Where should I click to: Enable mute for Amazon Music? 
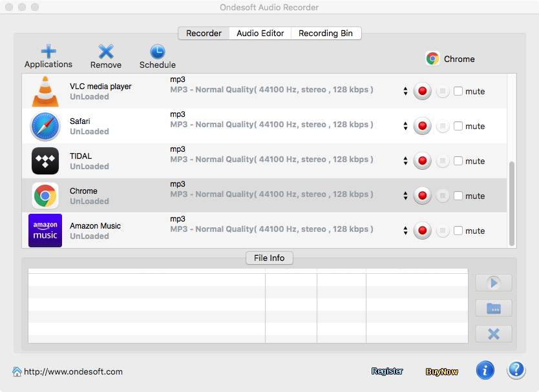click(458, 231)
